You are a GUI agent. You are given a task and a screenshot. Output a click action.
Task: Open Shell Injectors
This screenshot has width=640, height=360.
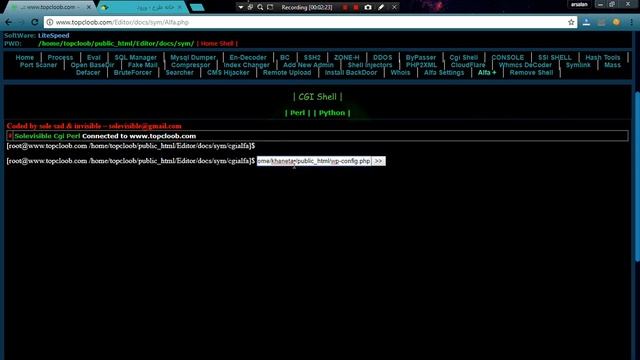point(370,65)
